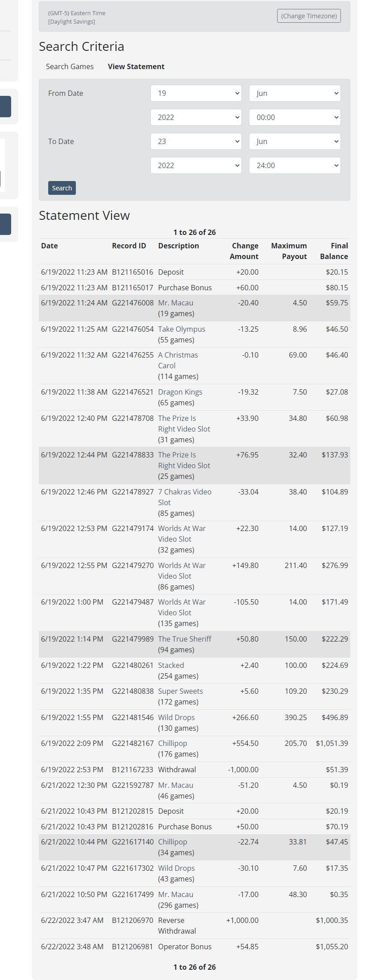Viewport: 390px width, 980px height.
Task: Open the To Date year dropdown
Action: (196, 165)
